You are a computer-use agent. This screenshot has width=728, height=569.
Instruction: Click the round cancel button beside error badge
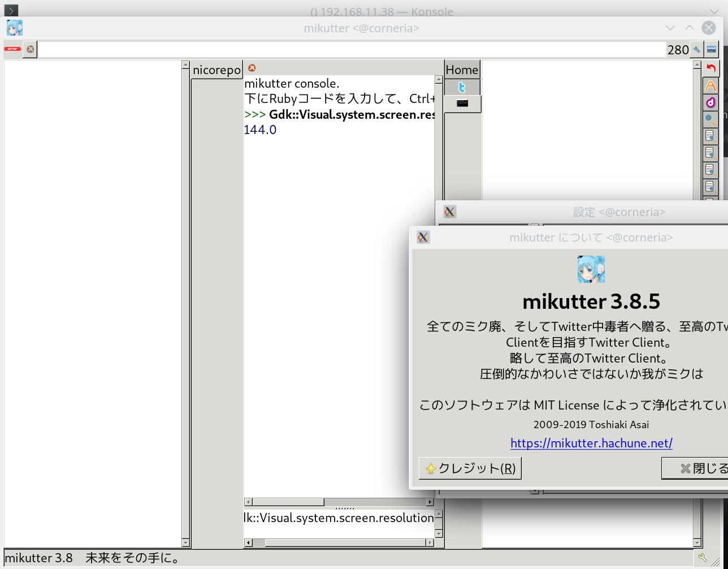[x=30, y=49]
